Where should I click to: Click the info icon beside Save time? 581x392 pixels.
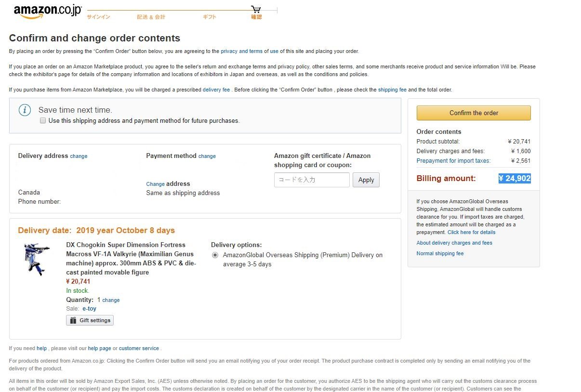click(x=25, y=110)
